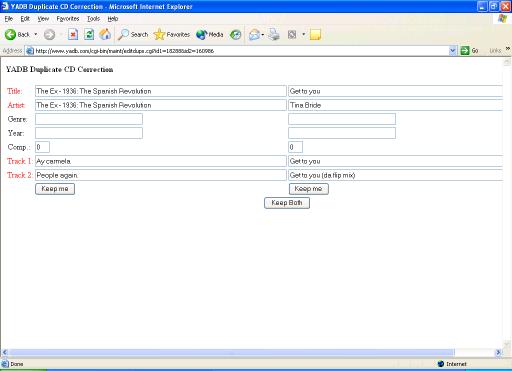Click the right Title field 'Get to you'
Screen dimensions: 512x371
tap(395, 91)
